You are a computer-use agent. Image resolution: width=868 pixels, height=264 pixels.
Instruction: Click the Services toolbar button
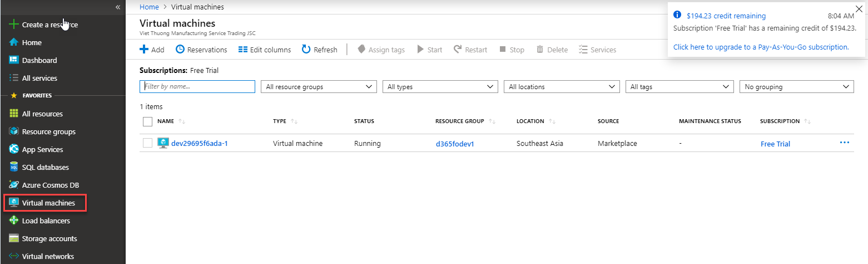coord(598,50)
